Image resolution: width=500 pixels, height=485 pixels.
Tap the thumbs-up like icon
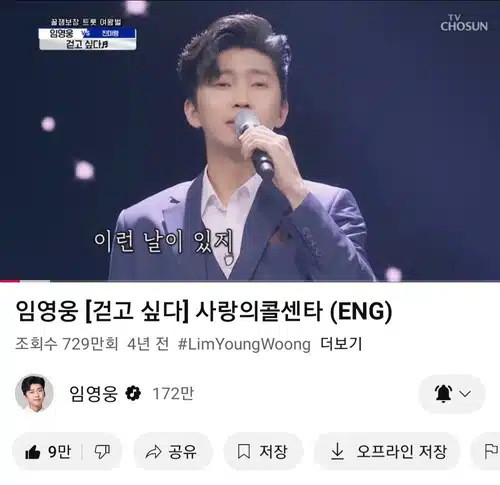click(x=33, y=452)
